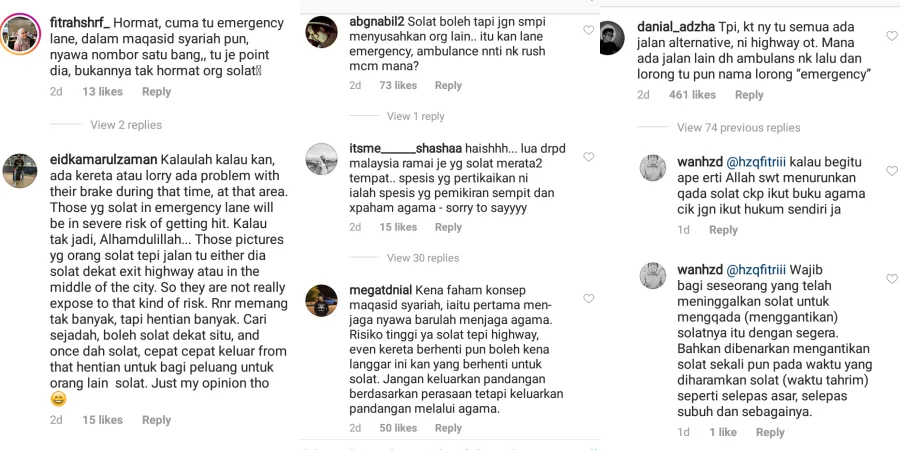Like abgnabil2's comment with heart icon
900x450 pixels.
588,30
